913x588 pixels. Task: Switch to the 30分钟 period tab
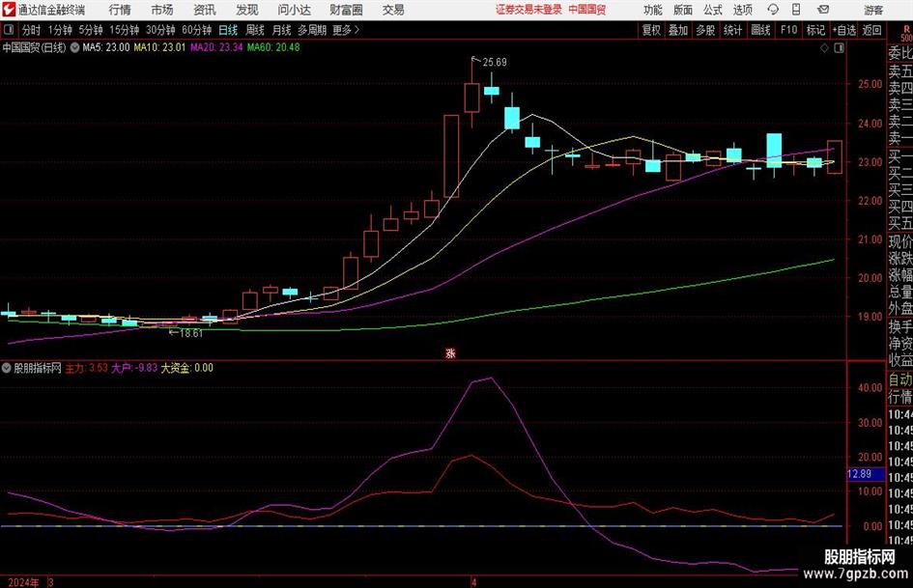pyautogui.click(x=160, y=30)
